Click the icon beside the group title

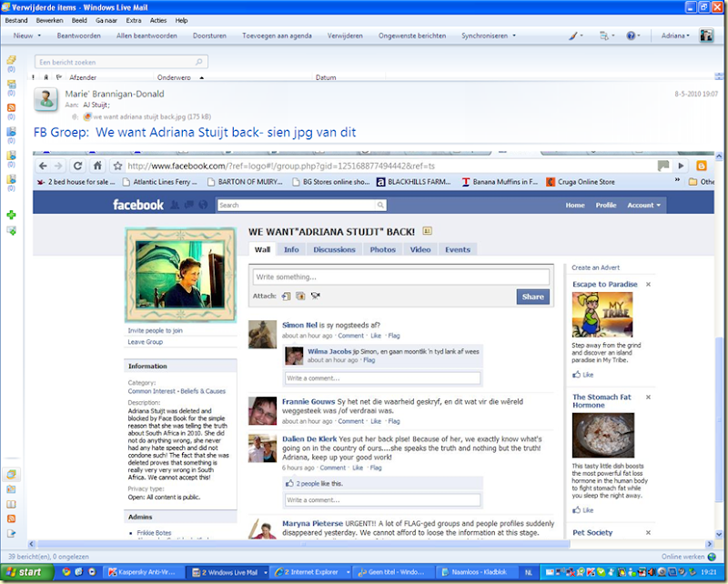click(427, 231)
